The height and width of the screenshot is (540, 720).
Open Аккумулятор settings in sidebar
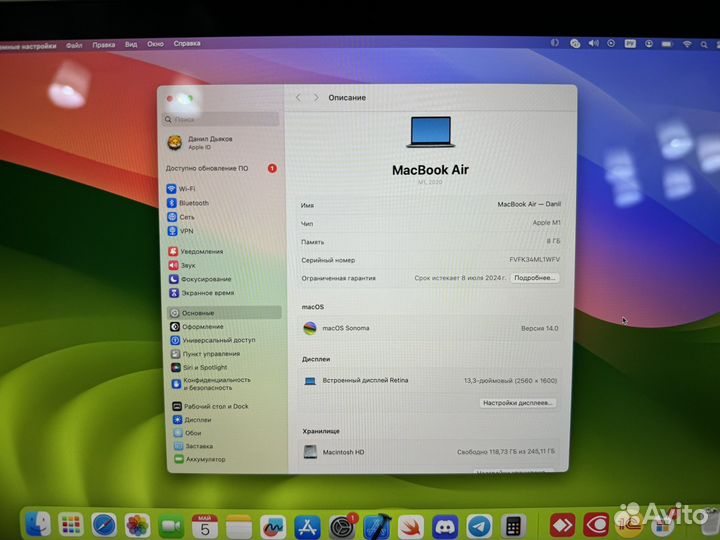point(200,459)
